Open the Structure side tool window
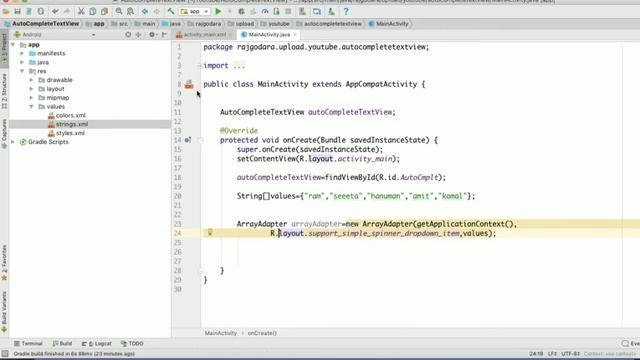640x360 pixels. click(x=4, y=91)
